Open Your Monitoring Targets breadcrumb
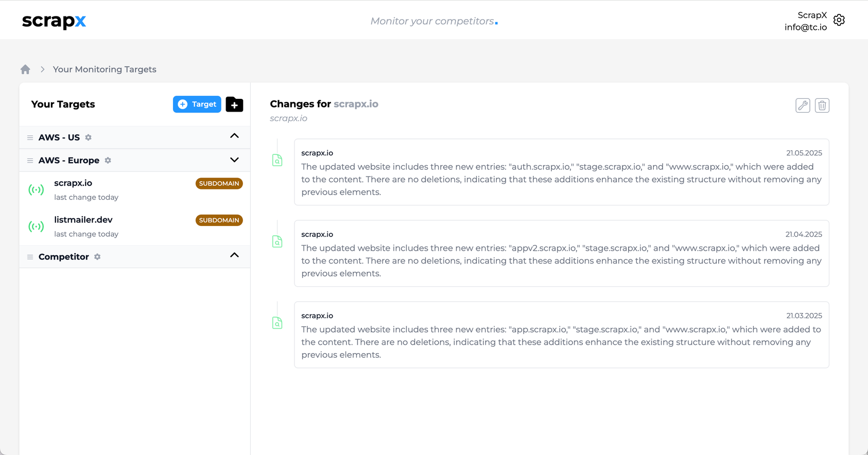The height and width of the screenshot is (455, 868). tap(105, 69)
